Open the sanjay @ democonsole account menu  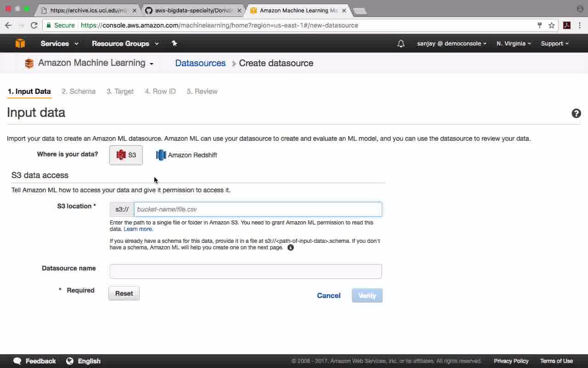[x=452, y=44]
